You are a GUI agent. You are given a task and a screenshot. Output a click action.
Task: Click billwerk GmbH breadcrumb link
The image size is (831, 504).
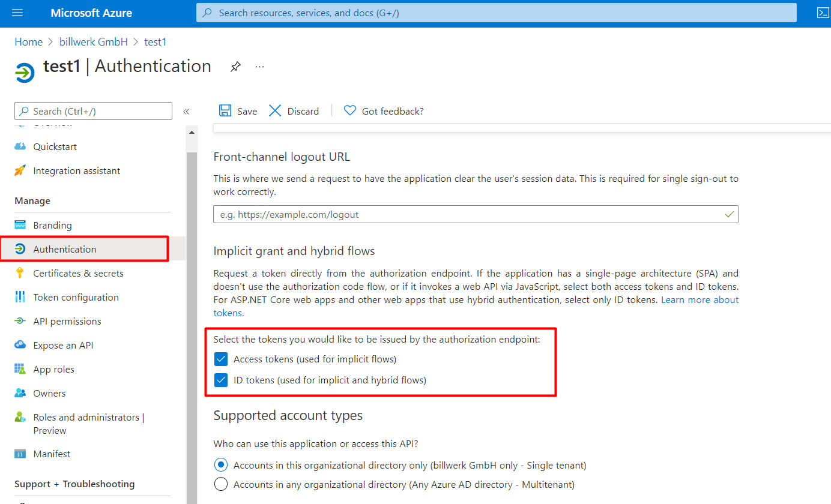click(x=94, y=42)
